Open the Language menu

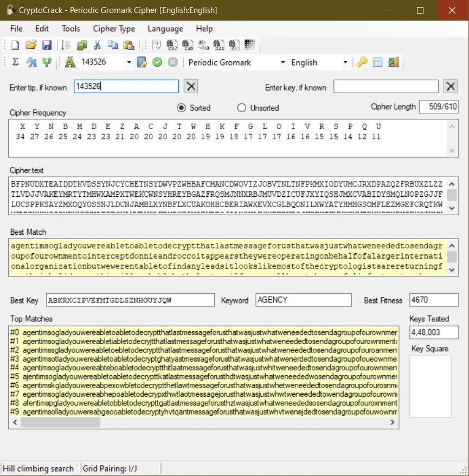point(165,29)
